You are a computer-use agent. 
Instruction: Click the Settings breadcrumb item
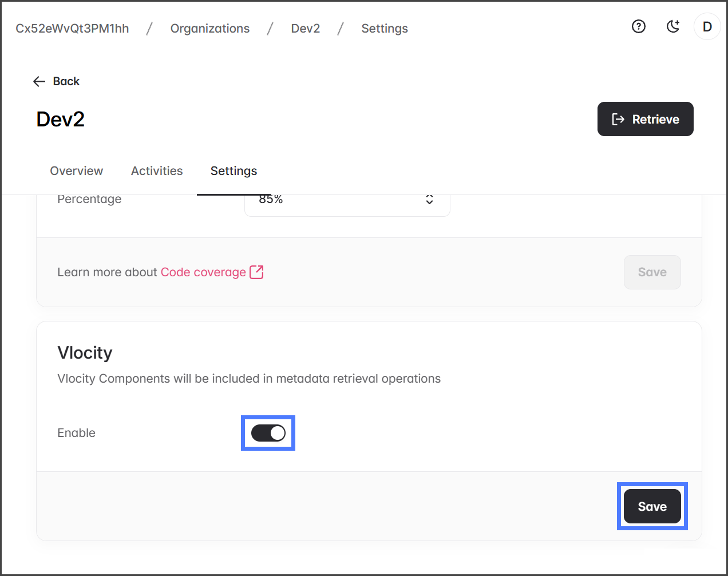384,29
